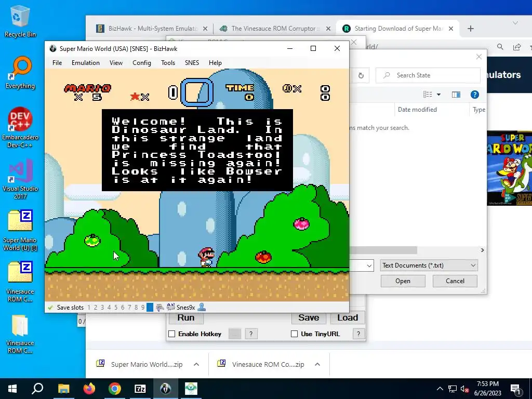The image size is (532, 399).
Task: Open the SNES menu
Action: 192,63
